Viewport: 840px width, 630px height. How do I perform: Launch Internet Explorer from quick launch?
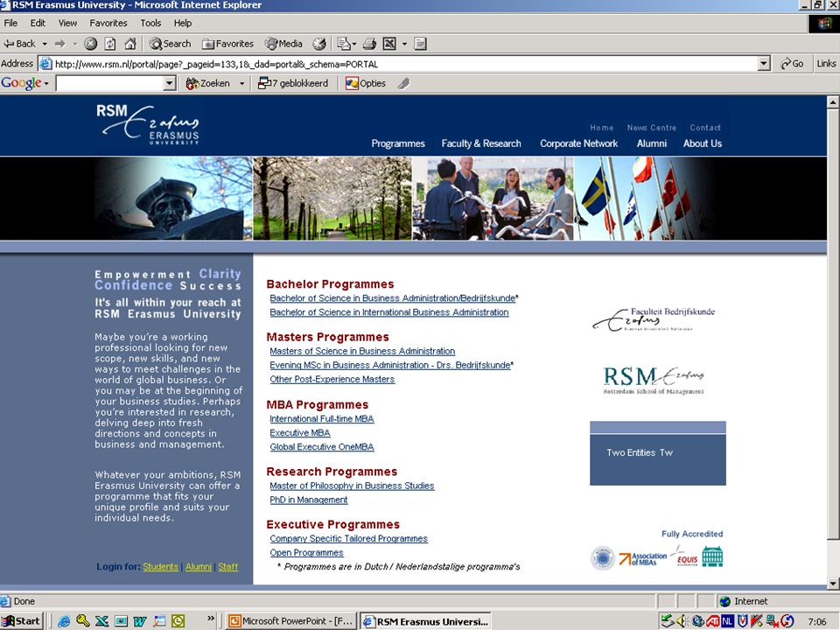[x=64, y=621]
